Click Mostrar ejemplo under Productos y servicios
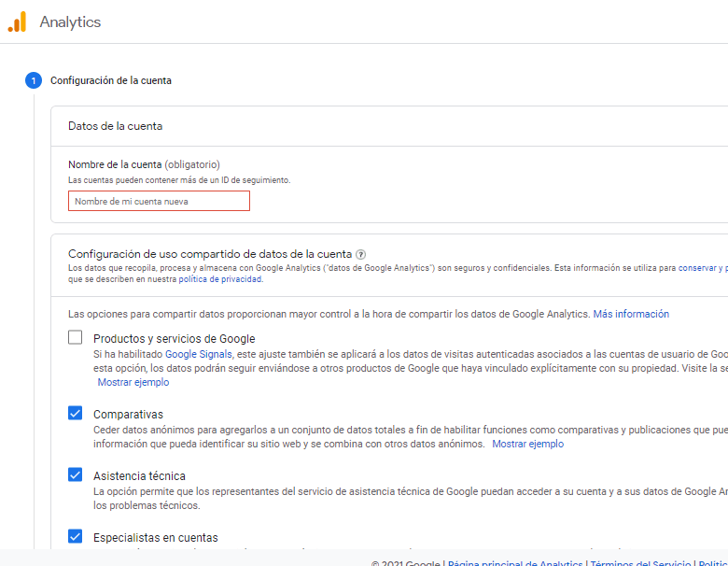The height and width of the screenshot is (566, 728). [x=133, y=382]
